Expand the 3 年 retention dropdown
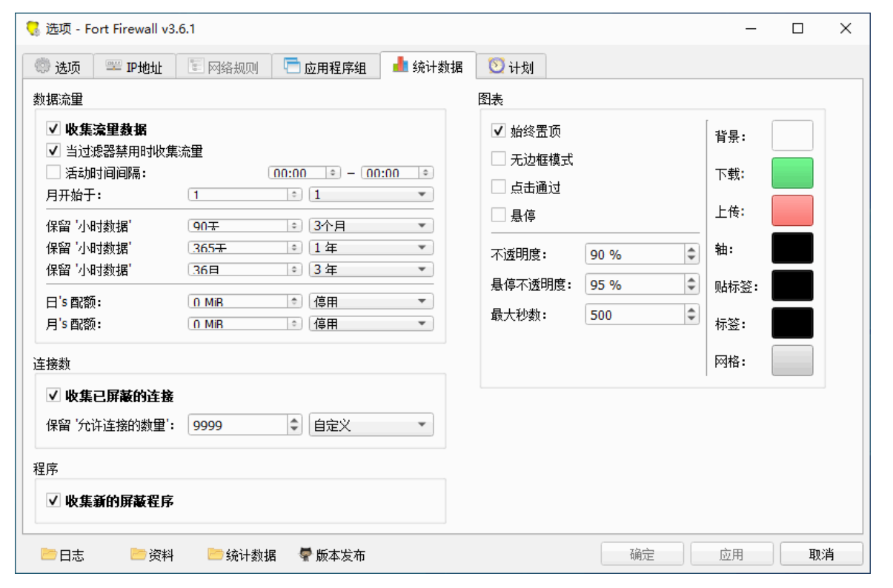Viewport: 893px width, 588px height. point(371,270)
